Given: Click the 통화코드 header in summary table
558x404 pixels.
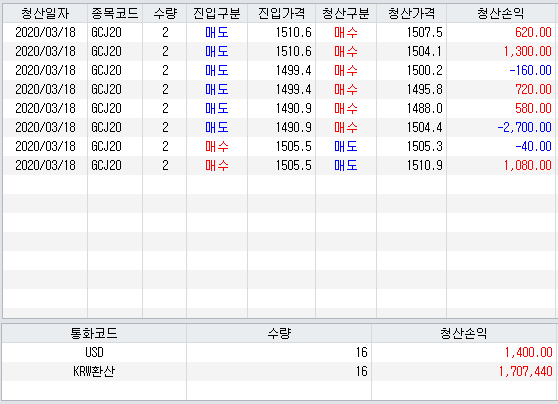Looking at the screenshot, I should (94, 334).
